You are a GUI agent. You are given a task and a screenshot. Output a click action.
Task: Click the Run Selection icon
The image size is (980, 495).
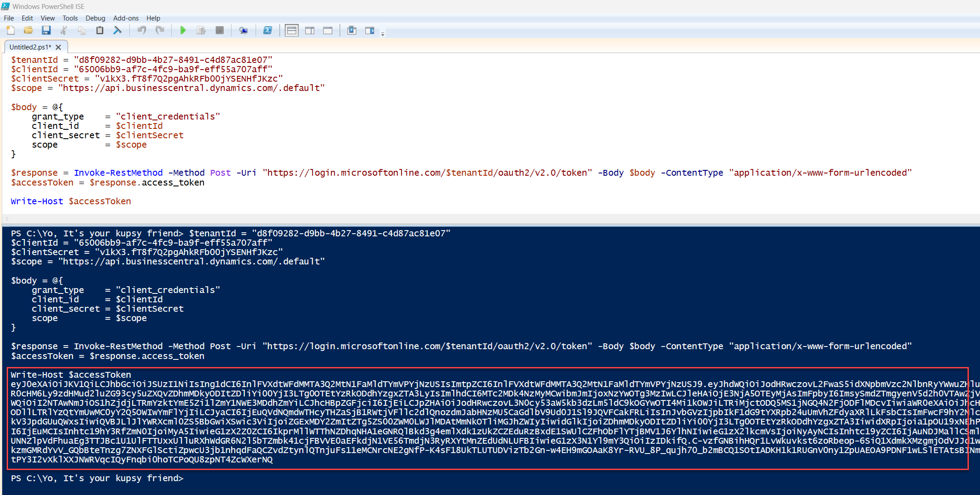coord(201,30)
